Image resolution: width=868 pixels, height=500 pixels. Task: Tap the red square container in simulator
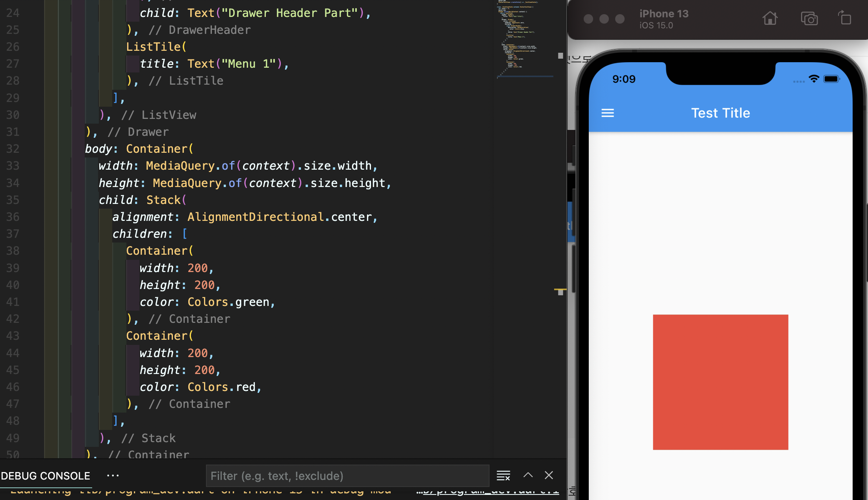coord(720,382)
